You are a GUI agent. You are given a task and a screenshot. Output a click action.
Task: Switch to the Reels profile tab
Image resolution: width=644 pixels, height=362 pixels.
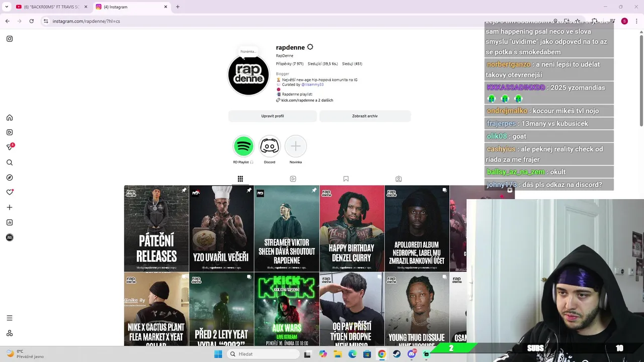pyautogui.click(x=293, y=179)
